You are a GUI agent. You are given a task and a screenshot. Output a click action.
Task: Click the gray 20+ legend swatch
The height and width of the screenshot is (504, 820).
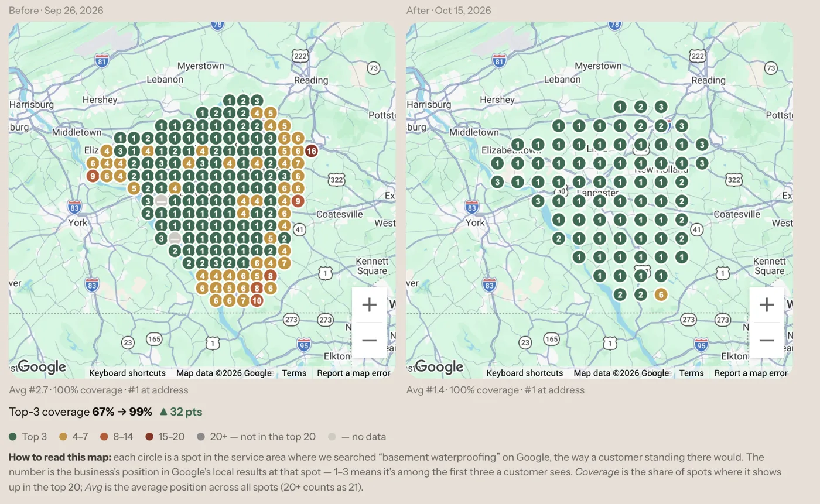[201, 437]
